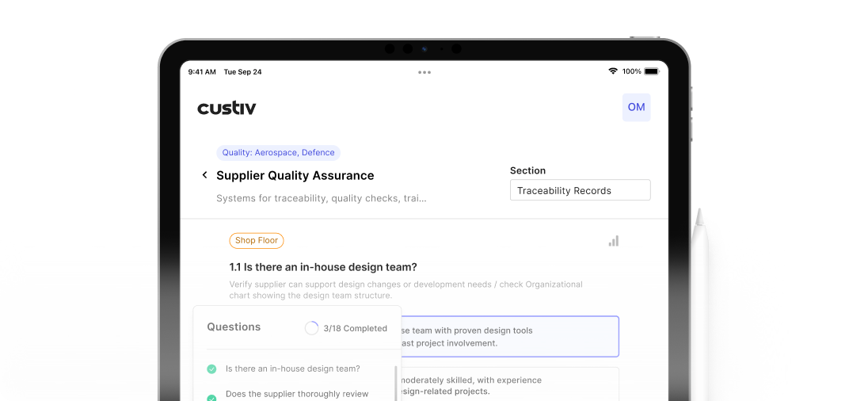Click the question heading '1.1 Is there an in-house design team?'
Viewport: 868px width, 401px height.
coord(323,267)
